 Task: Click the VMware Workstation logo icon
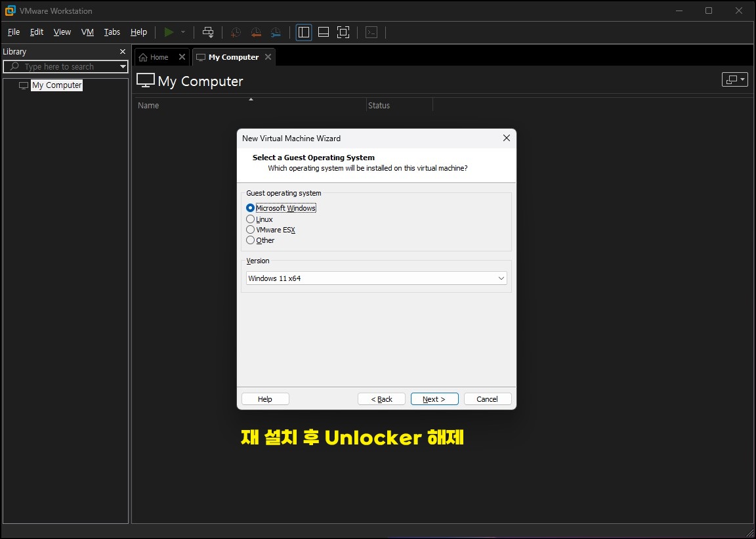[x=10, y=11]
